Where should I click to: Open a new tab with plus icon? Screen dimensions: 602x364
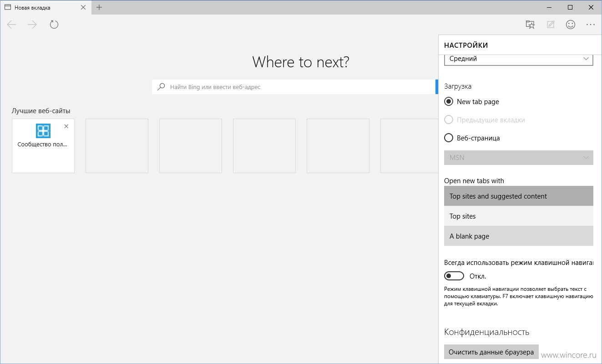(x=99, y=7)
